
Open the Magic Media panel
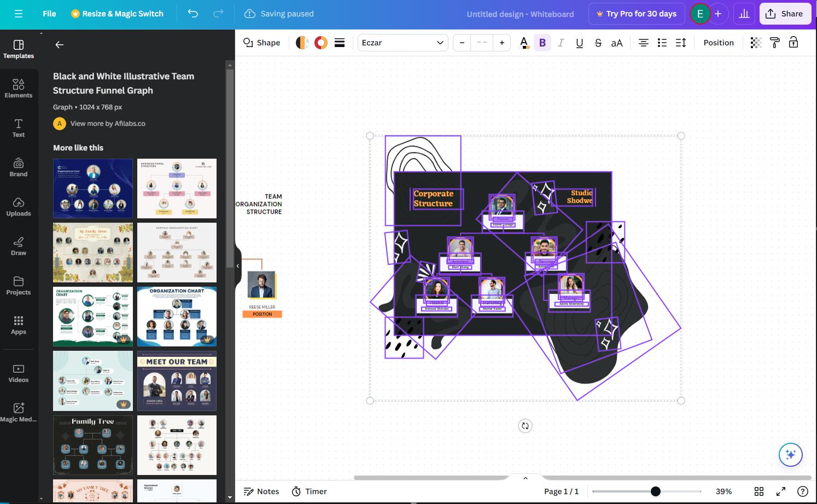coord(18,411)
